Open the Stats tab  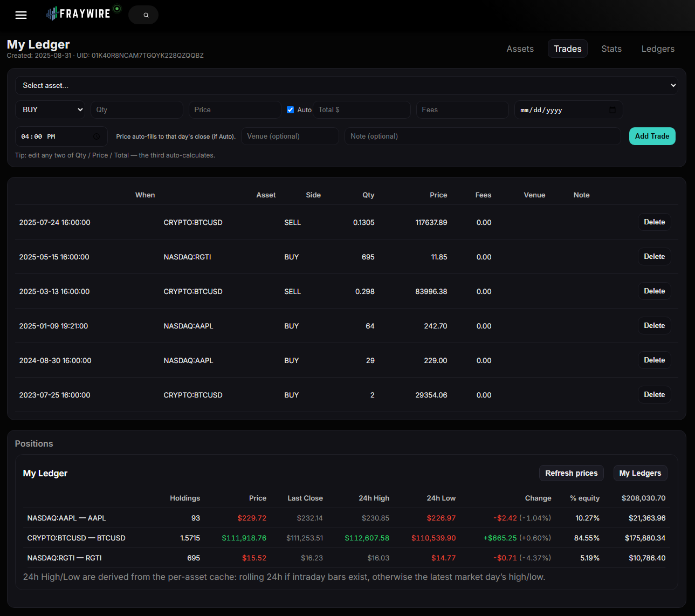(611, 49)
